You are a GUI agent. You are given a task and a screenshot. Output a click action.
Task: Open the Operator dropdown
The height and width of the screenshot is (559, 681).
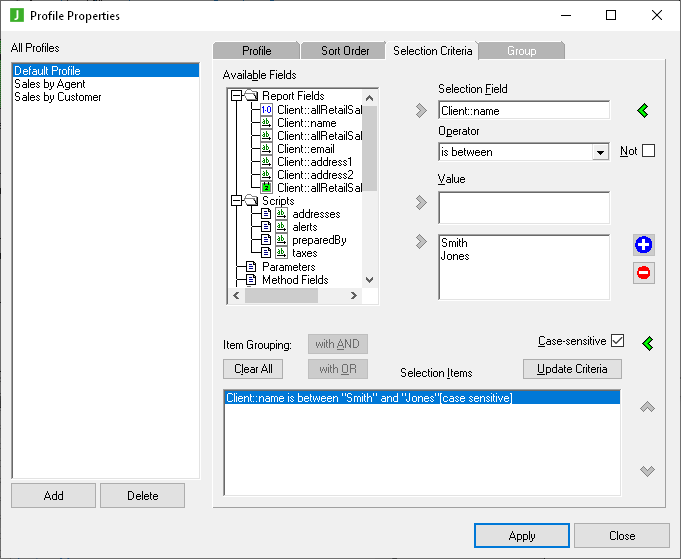coord(600,153)
